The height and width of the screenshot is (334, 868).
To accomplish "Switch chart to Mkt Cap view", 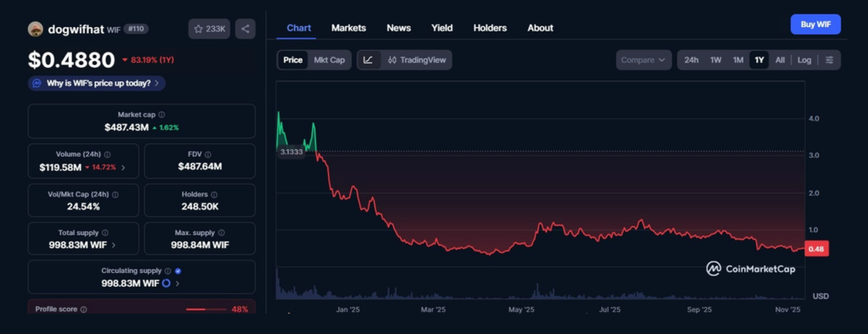I will (x=329, y=60).
